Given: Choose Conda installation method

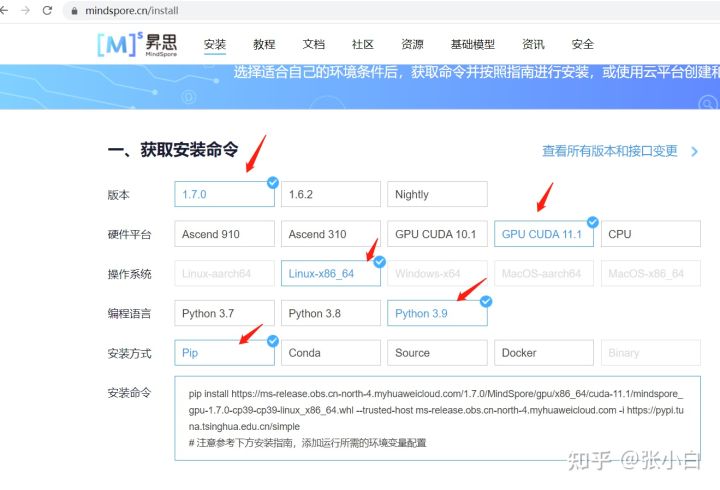Looking at the screenshot, I should coord(331,353).
